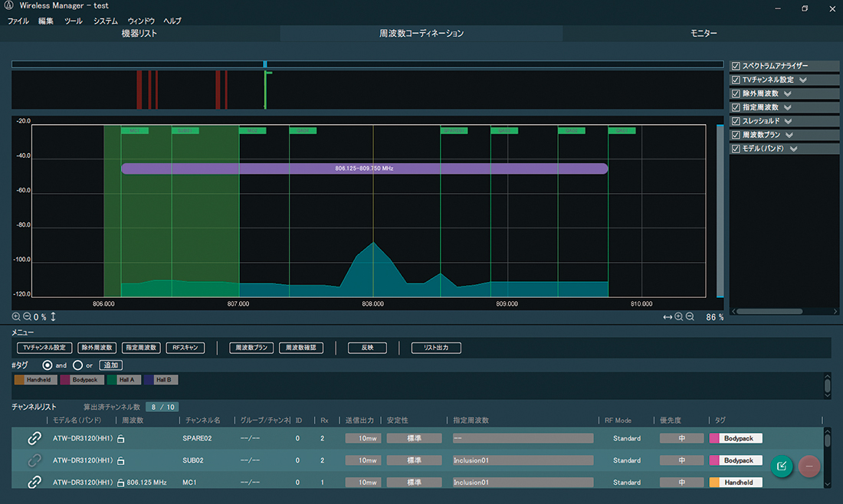Click the SPARE01 frequency marker in spectrum

[454, 130]
